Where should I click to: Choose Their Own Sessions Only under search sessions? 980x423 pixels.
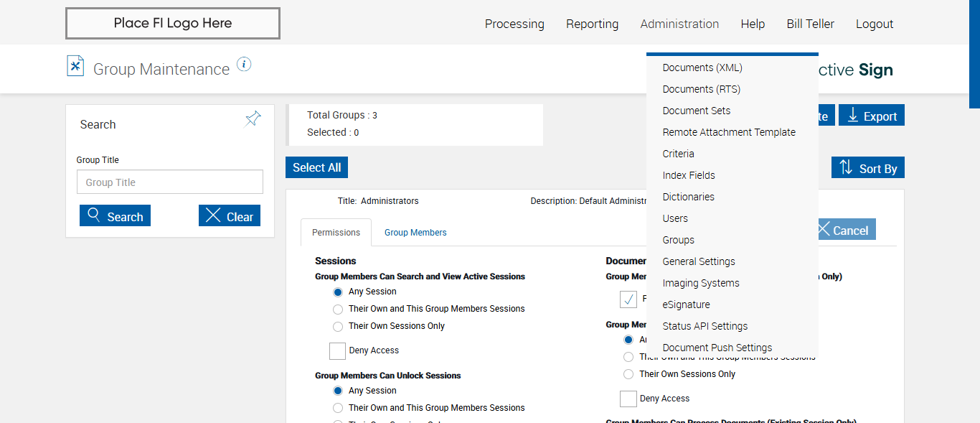point(338,327)
